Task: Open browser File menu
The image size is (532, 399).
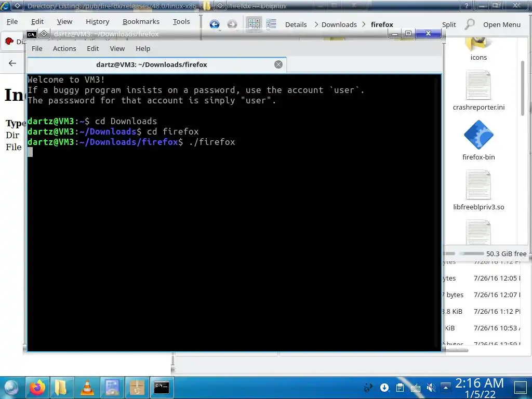Action: [12, 21]
